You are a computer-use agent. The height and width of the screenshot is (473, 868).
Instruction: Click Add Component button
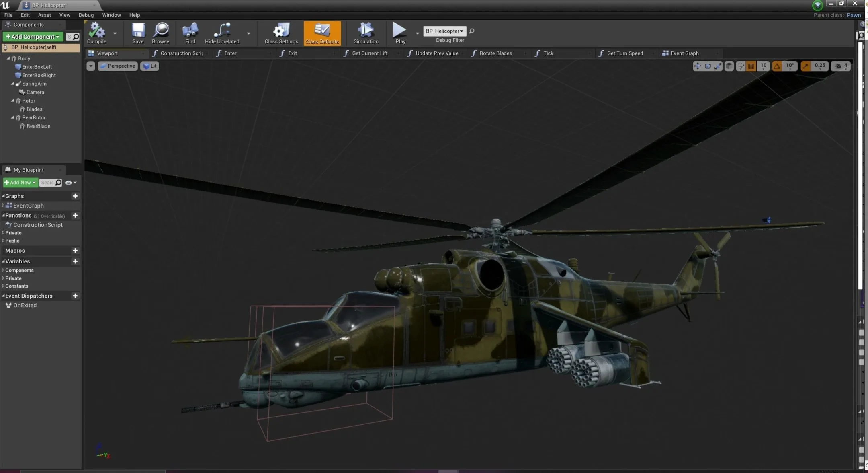pos(30,36)
